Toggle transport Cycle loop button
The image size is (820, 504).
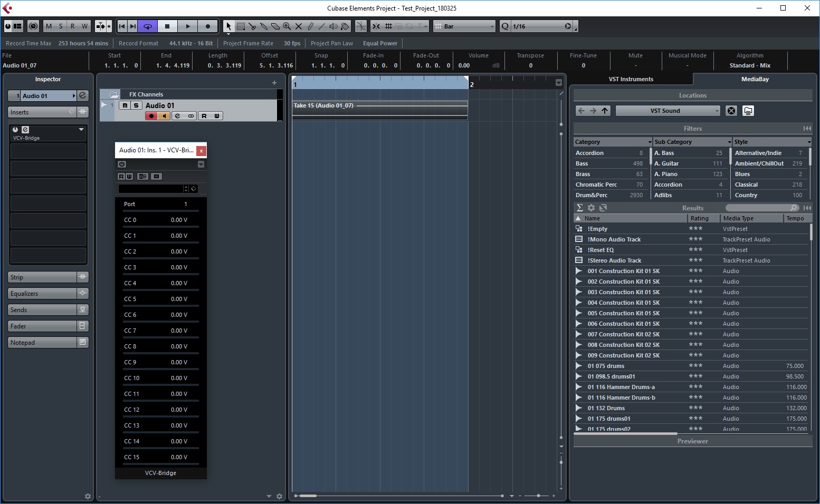click(148, 26)
